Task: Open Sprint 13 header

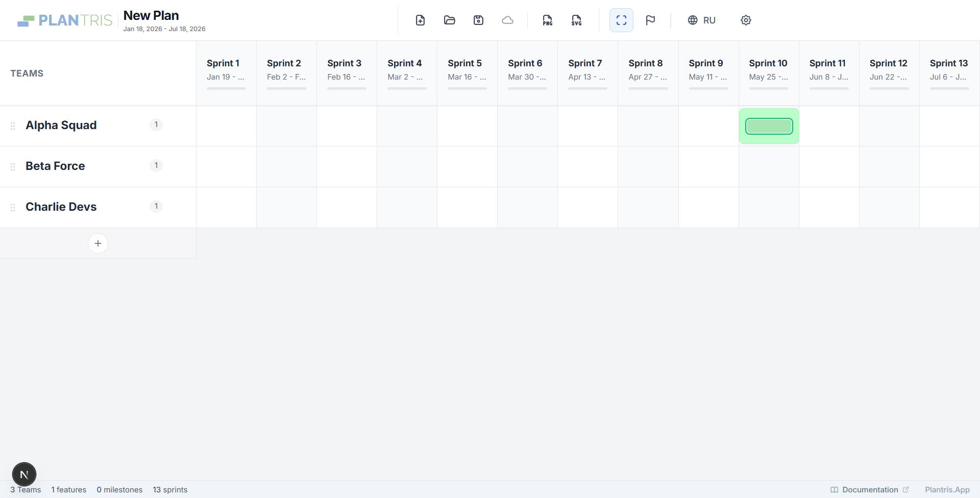Action: 949,73
